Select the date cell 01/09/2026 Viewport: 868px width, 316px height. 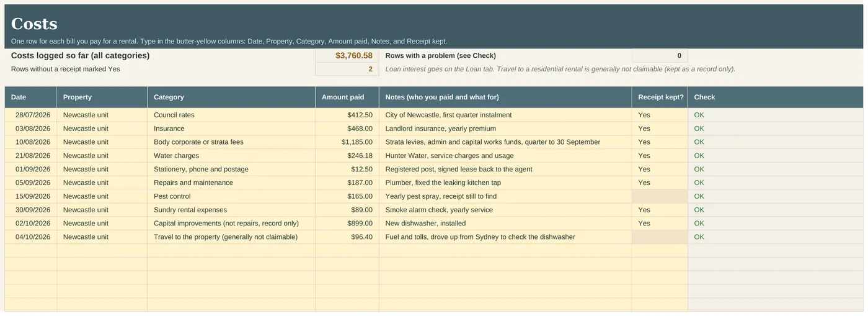click(30, 169)
